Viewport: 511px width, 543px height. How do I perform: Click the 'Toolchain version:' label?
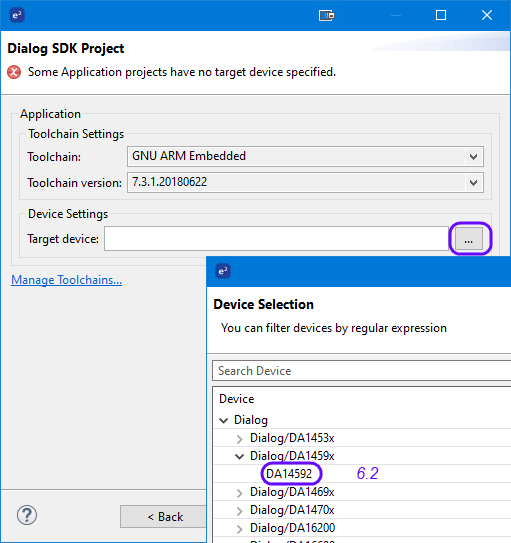(74, 183)
